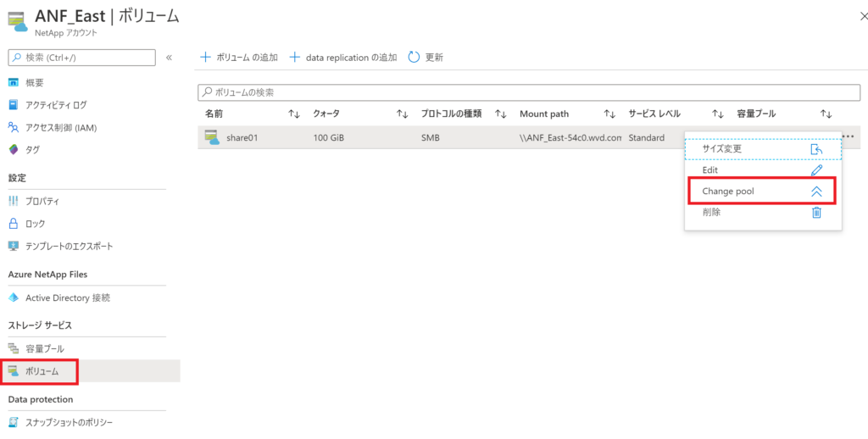868x439 pixels.
Task: Click the capacity pool icon
Action: coord(14,349)
